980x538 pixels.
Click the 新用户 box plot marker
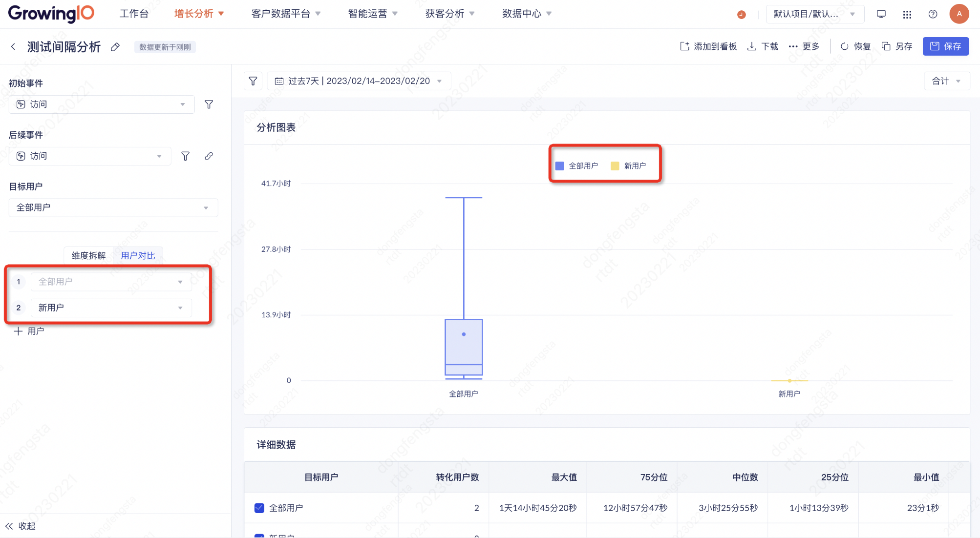[x=789, y=380]
